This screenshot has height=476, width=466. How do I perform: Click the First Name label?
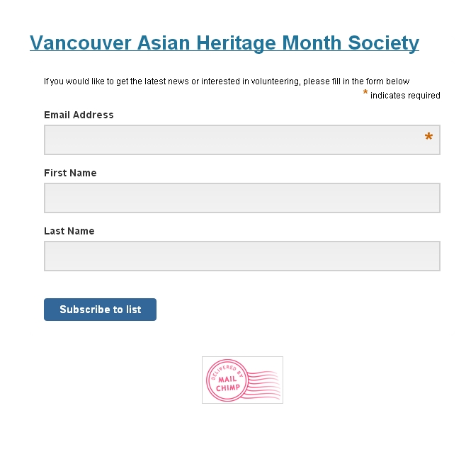(70, 173)
